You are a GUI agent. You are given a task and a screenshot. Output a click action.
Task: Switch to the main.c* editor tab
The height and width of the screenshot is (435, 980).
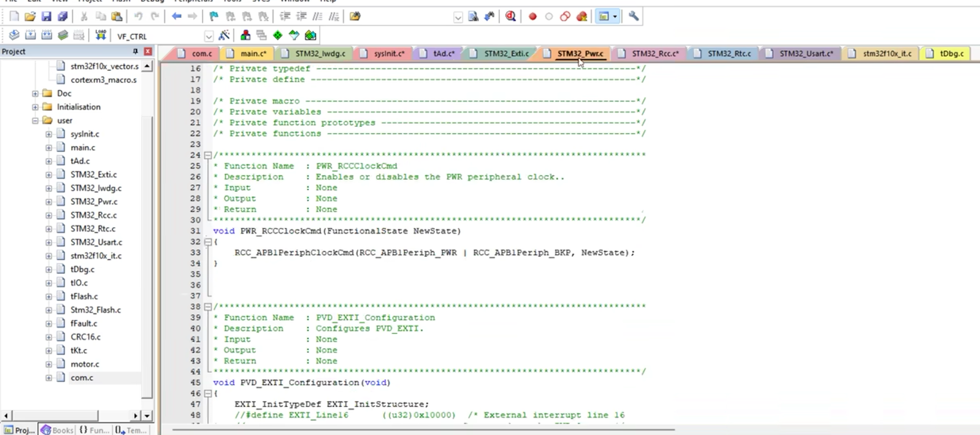(253, 54)
